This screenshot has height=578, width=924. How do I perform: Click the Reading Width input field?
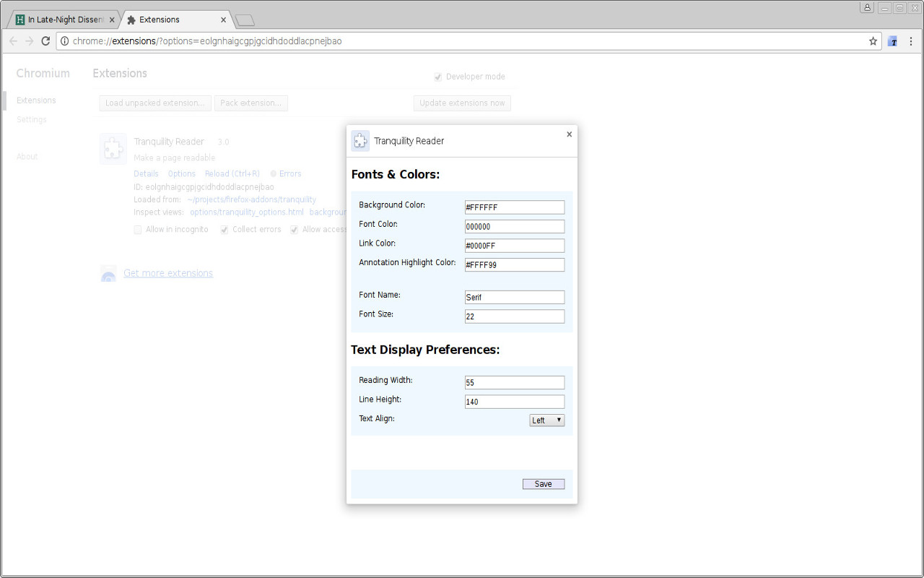pos(515,383)
